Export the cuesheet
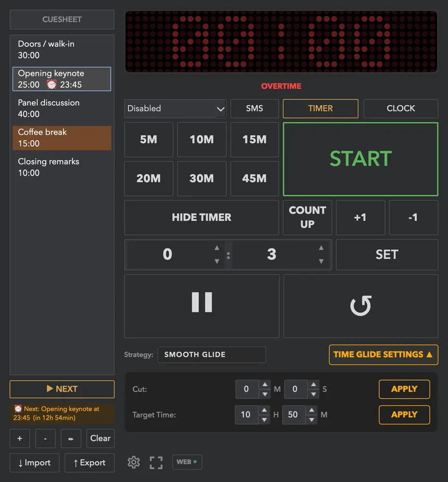The width and height of the screenshot is (448, 482). 90,463
